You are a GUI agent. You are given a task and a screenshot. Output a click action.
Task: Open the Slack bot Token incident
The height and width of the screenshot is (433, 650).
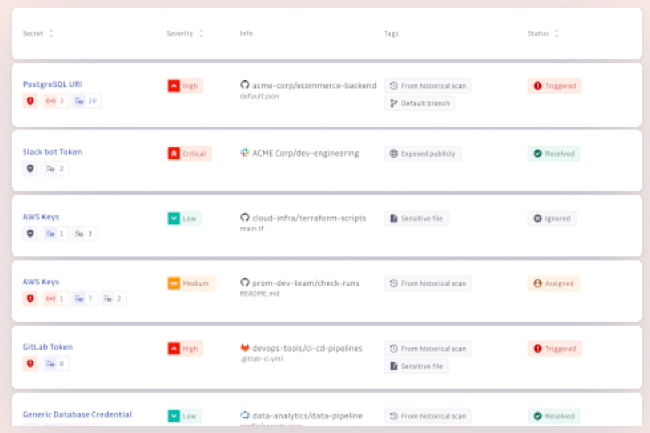(x=52, y=152)
